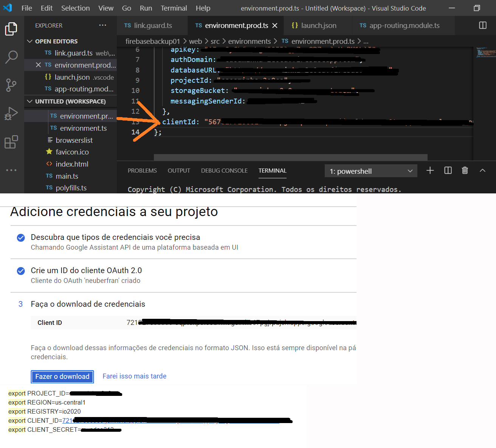The height and width of the screenshot is (448, 496).
Task: Open the Run menu
Action: (x=146, y=8)
